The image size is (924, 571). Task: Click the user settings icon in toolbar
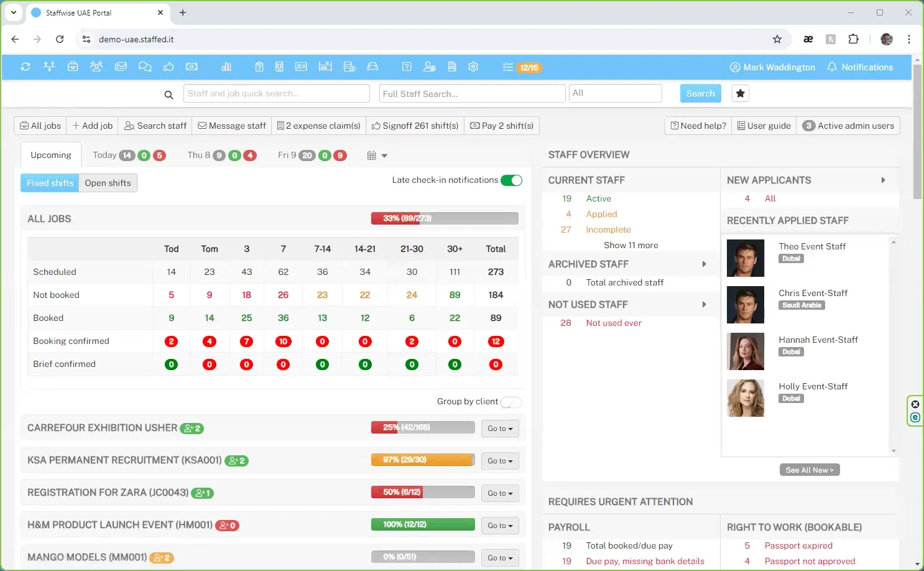429,67
